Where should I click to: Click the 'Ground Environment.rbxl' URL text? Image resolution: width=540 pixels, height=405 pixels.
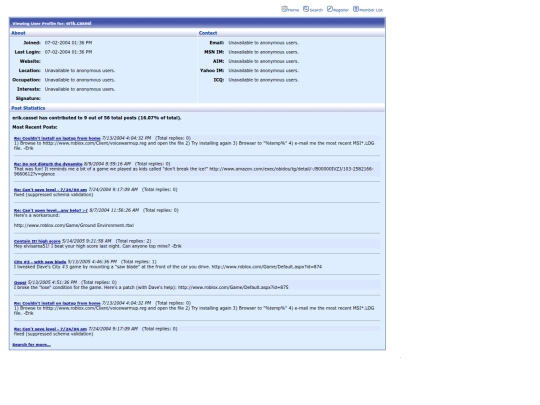(x=74, y=225)
